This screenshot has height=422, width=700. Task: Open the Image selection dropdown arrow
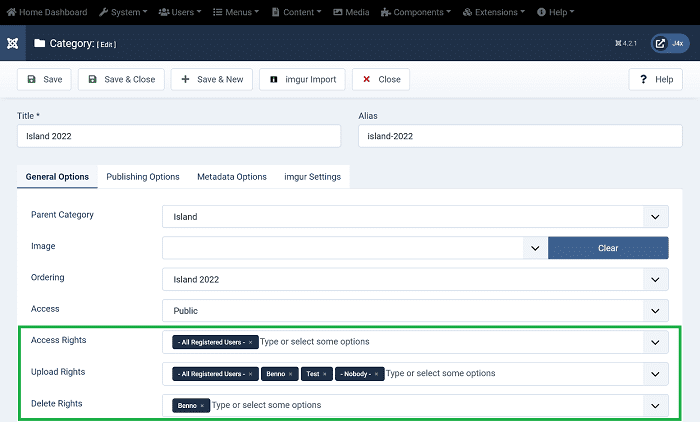pyautogui.click(x=535, y=248)
